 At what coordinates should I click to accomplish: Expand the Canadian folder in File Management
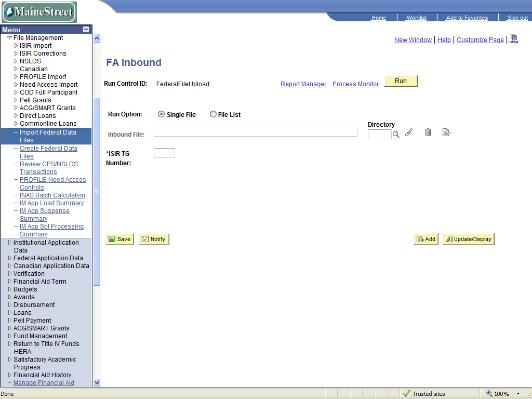16,69
